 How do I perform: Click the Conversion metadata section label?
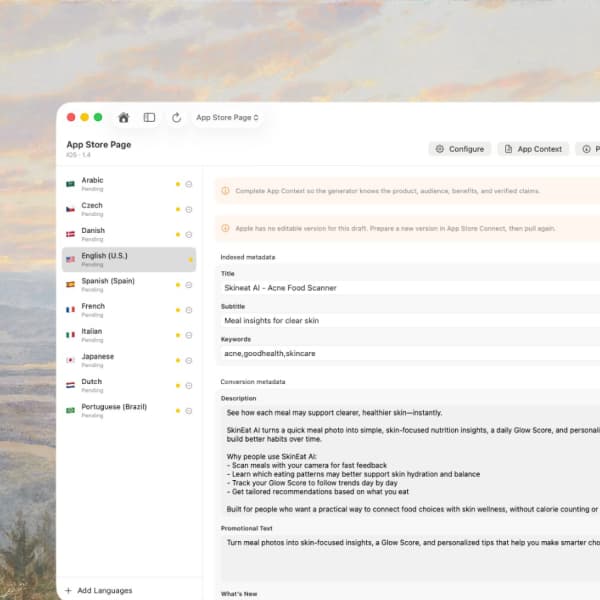coord(253,382)
